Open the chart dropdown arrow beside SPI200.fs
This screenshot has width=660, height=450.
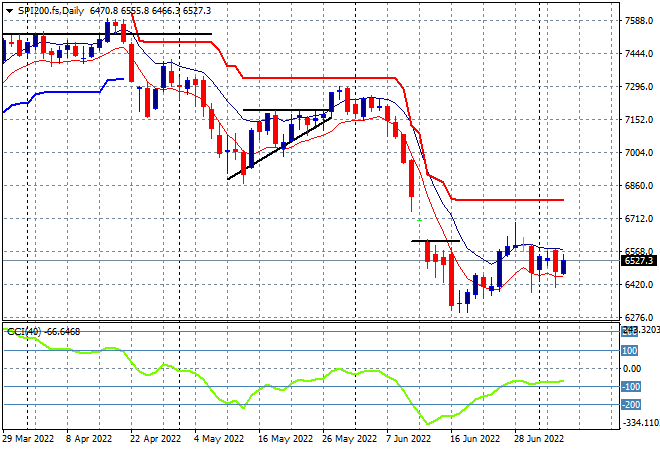click(9, 11)
